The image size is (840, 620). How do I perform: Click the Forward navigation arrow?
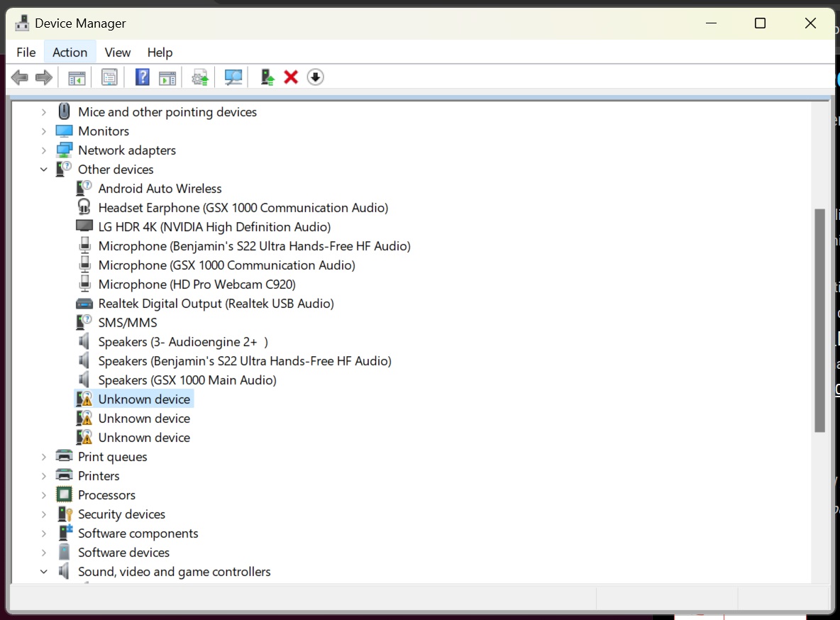point(43,77)
